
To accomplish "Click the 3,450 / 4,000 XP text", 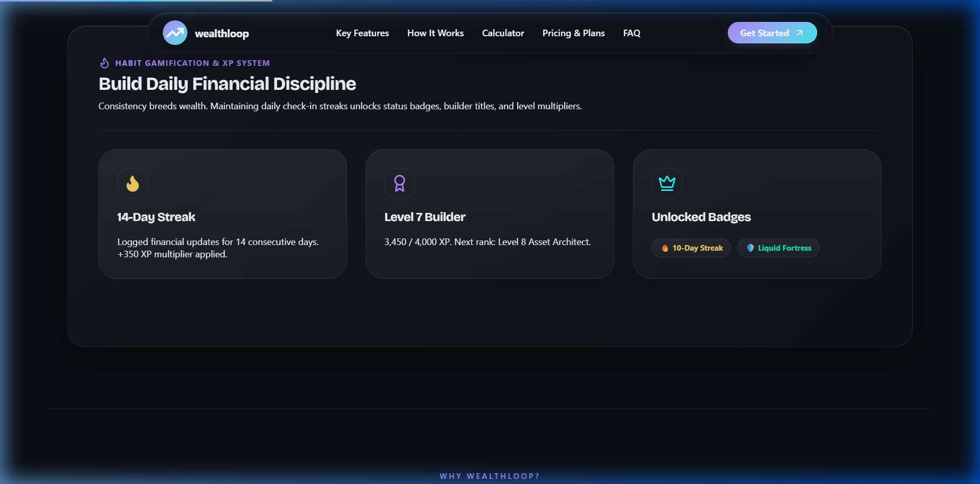I will tap(417, 242).
